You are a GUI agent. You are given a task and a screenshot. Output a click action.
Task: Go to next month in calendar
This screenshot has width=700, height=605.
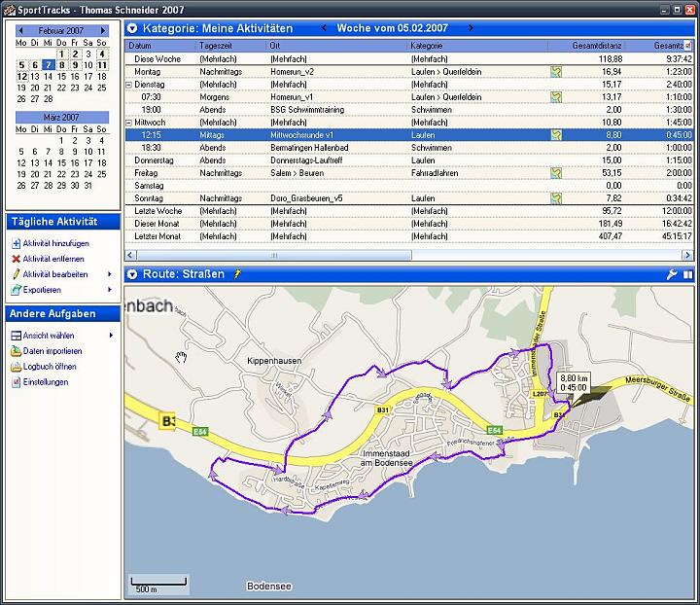tap(103, 30)
